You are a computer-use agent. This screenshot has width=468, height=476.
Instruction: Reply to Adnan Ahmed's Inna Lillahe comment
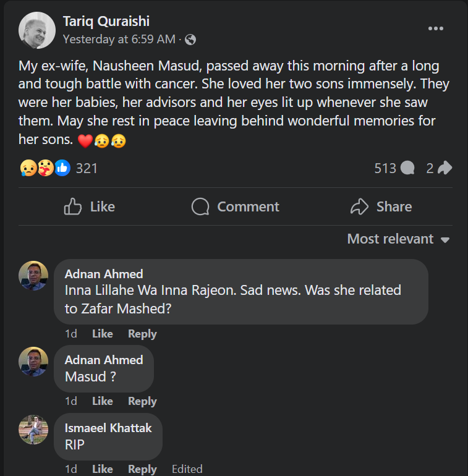[x=142, y=334]
